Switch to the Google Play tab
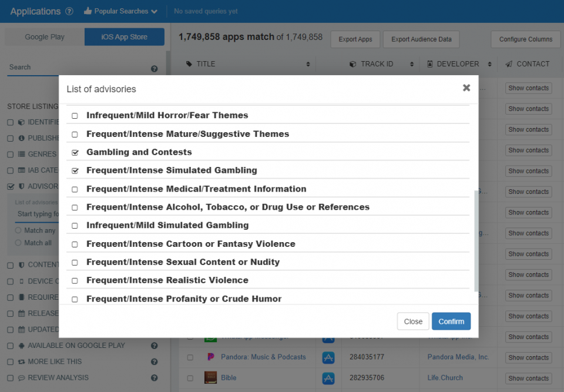Screen dimensions: 564x392 click(x=45, y=36)
